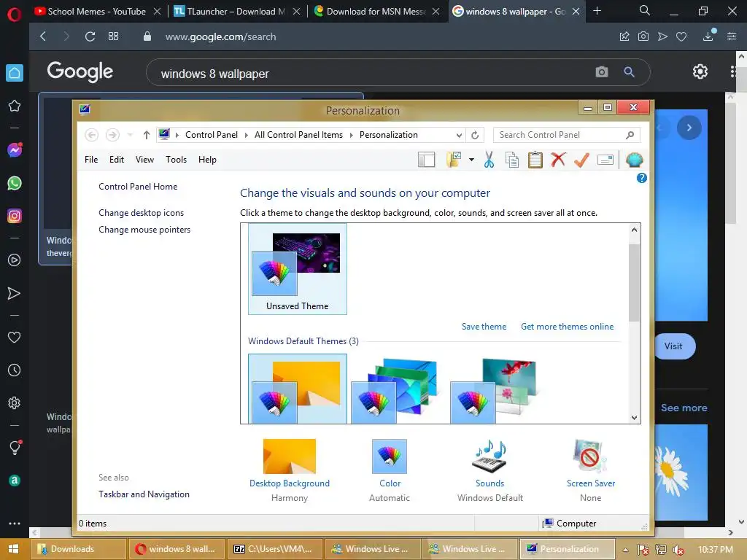Image resolution: width=747 pixels, height=560 pixels.
Task: Open sidebar heart pinboards icon
Action: pyautogui.click(x=15, y=337)
